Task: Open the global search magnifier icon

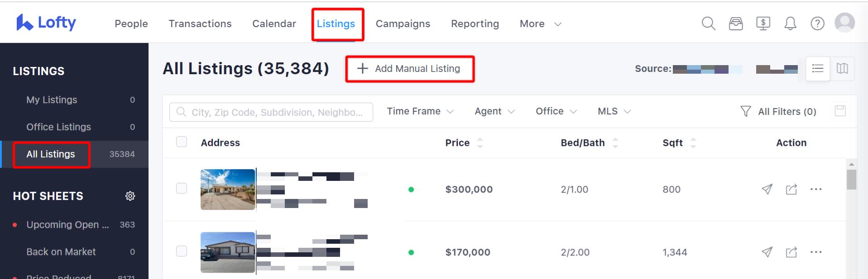Action: point(708,24)
